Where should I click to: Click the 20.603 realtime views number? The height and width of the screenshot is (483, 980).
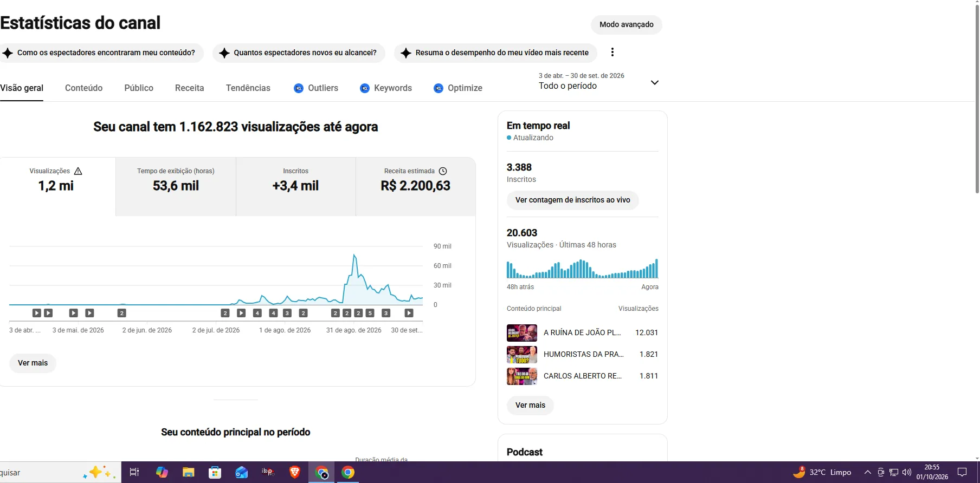[x=522, y=233]
